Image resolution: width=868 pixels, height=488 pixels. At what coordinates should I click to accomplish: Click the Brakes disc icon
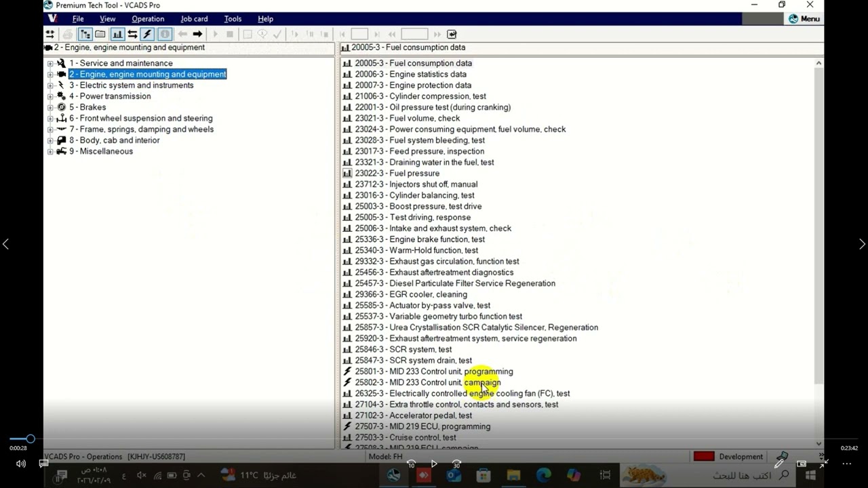point(61,107)
